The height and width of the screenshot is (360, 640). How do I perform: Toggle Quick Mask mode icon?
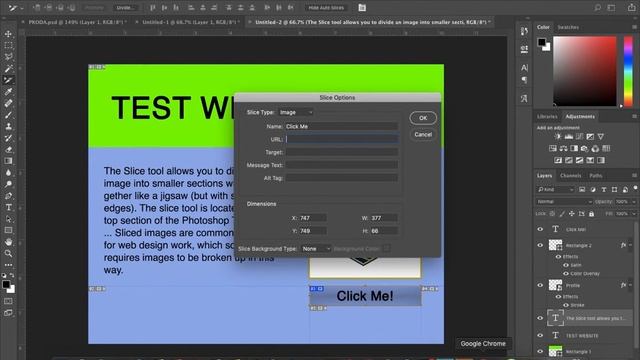tap(8, 301)
